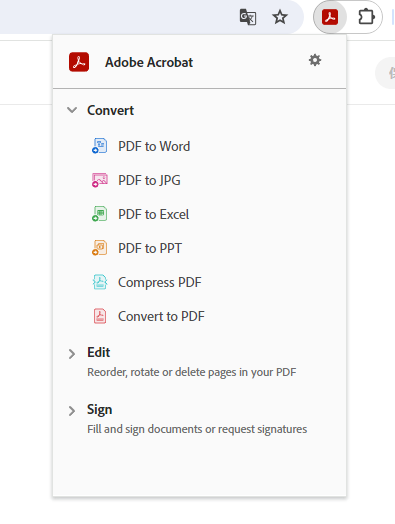The width and height of the screenshot is (395, 524).
Task: Bookmark this page with the star icon
Action: tap(280, 17)
